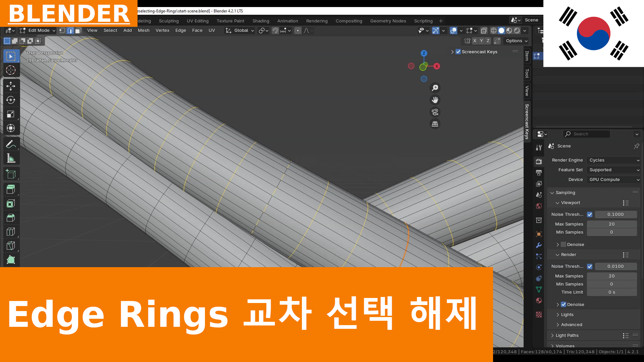Select the Knife tool
644x362 pixels.
click(11, 246)
